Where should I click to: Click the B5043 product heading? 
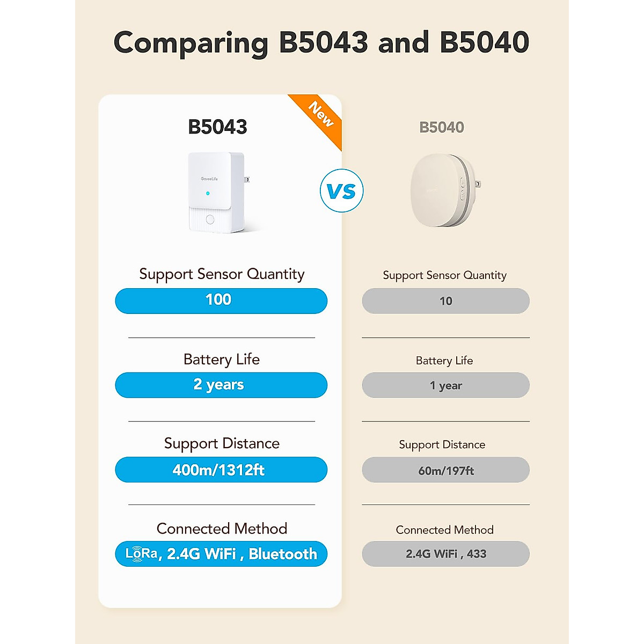pyautogui.click(x=217, y=127)
